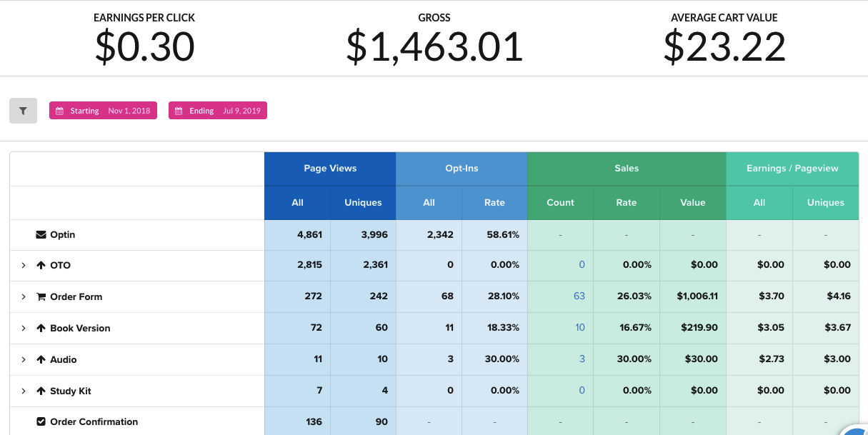The height and width of the screenshot is (435, 868).
Task: Open the Starting date picker
Action: pyautogui.click(x=103, y=111)
